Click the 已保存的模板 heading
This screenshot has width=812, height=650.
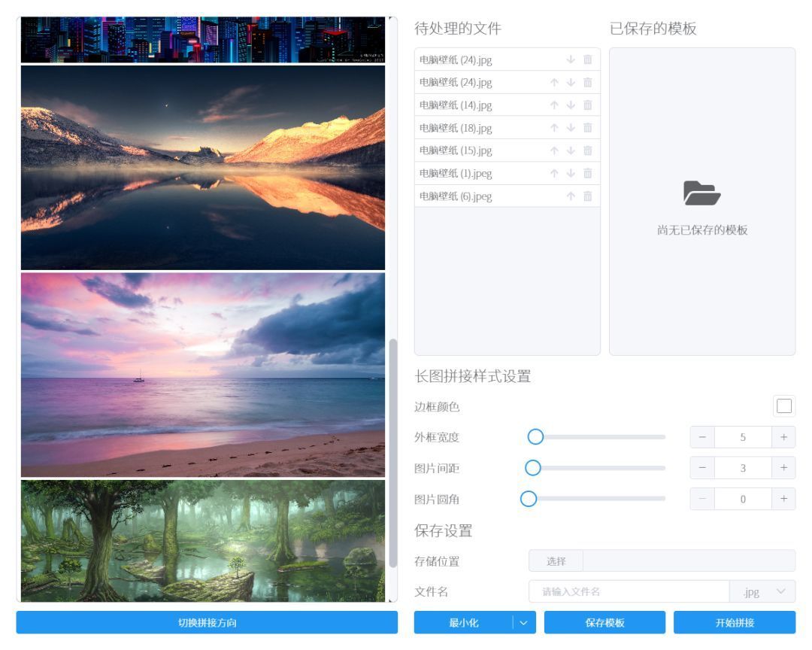pos(653,28)
